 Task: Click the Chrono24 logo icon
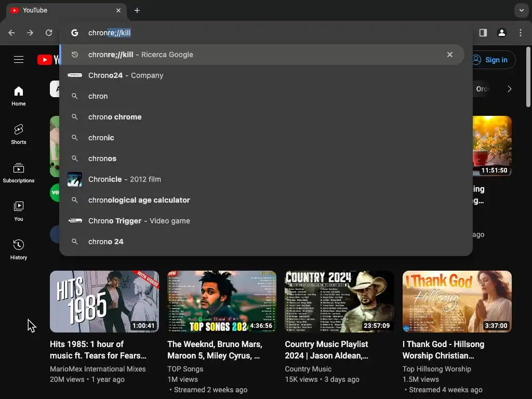click(x=75, y=75)
